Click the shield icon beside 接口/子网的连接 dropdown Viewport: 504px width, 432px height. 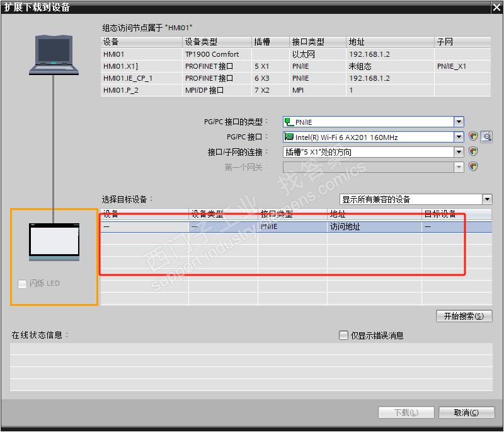473,151
